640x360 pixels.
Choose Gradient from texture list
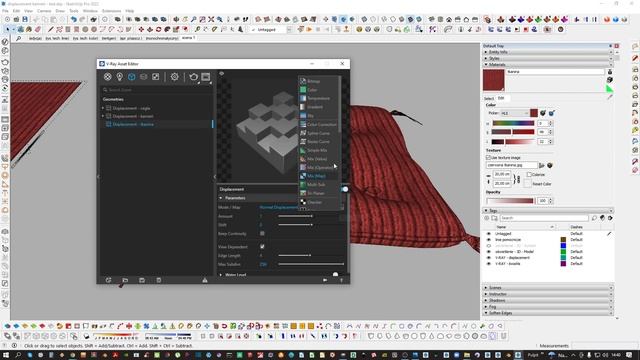(315, 107)
